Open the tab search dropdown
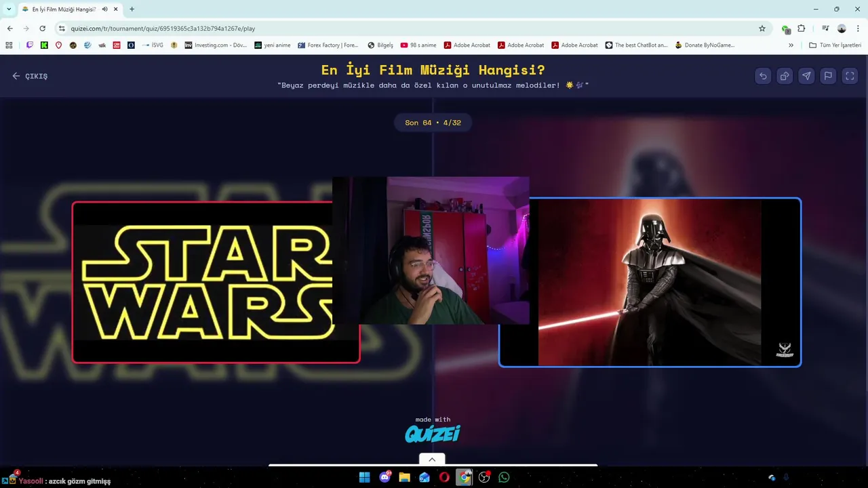 [x=9, y=9]
